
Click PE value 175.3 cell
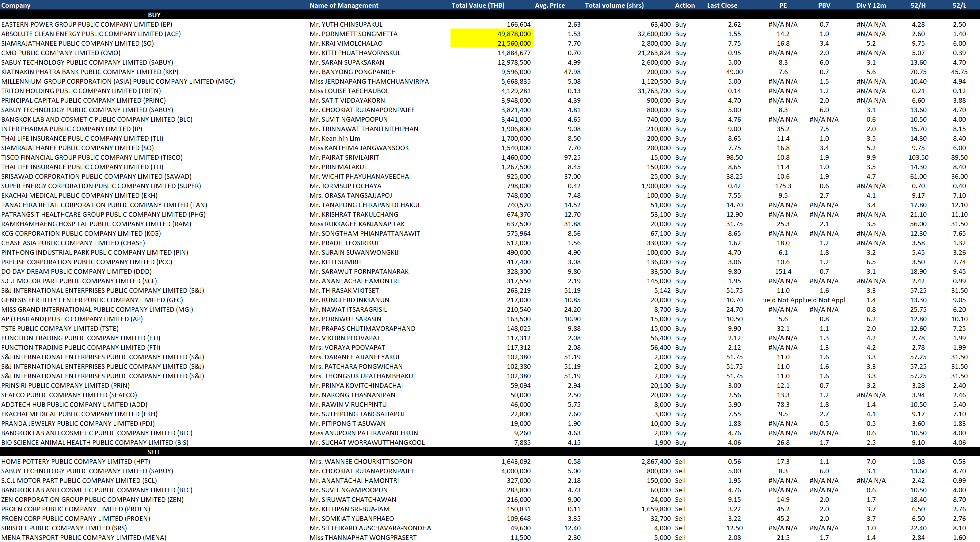(x=783, y=186)
